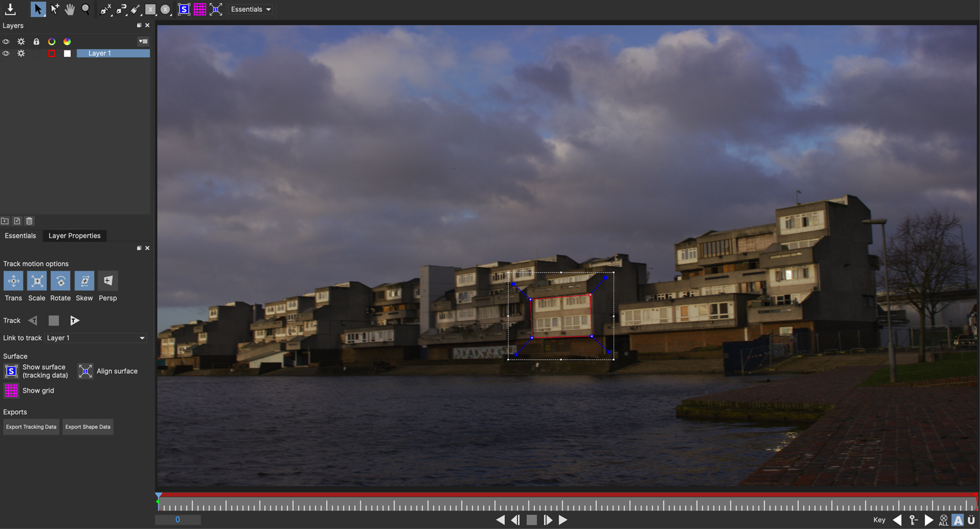The image size is (980, 529).
Task: Select the ellipse X-Spline tool
Action: pyautogui.click(x=166, y=9)
